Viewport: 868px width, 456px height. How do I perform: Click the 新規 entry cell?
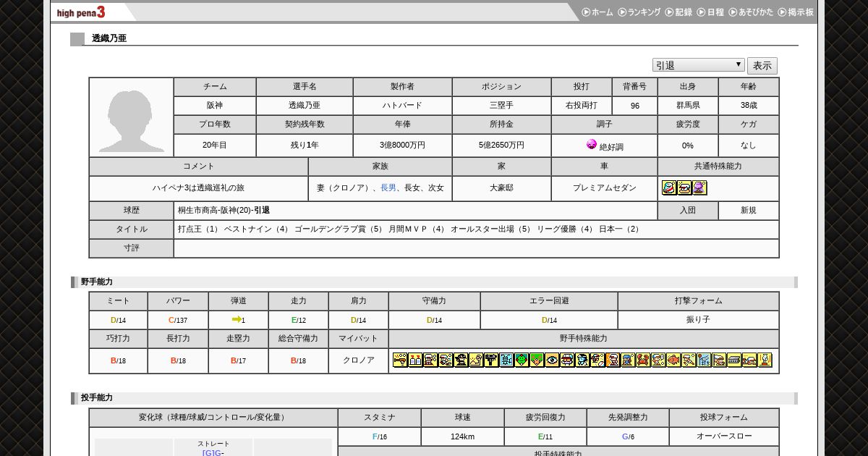point(749,211)
